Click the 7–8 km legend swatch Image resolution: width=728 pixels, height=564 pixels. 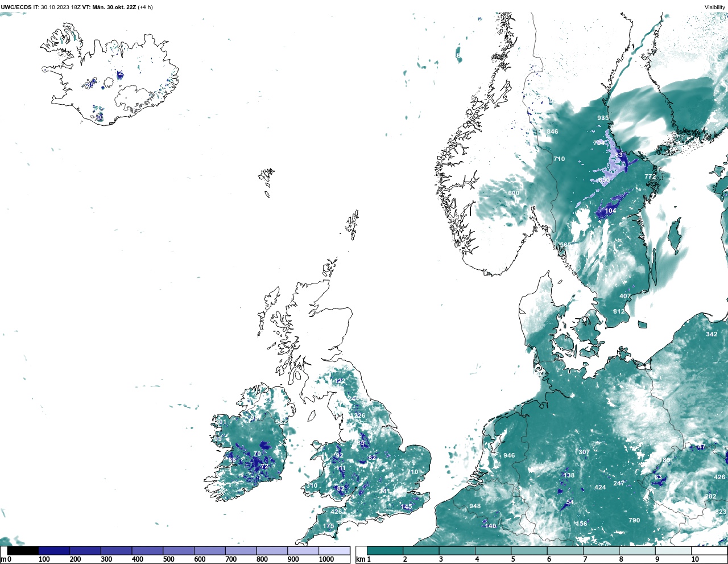point(601,551)
